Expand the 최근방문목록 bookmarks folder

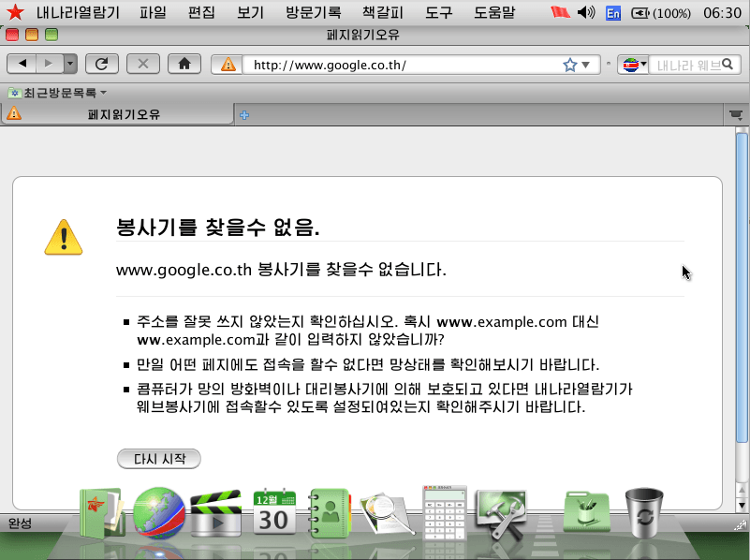tap(57, 93)
